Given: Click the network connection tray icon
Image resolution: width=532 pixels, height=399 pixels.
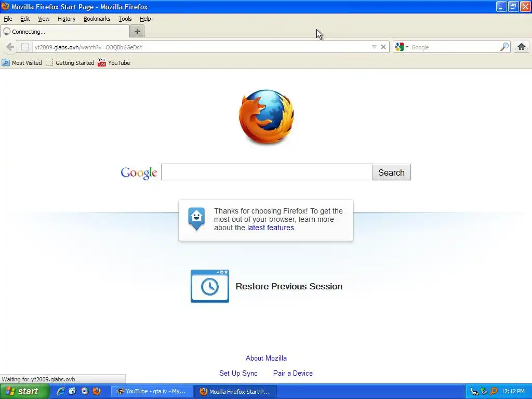Looking at the screenshot, I should coord(474,391).
